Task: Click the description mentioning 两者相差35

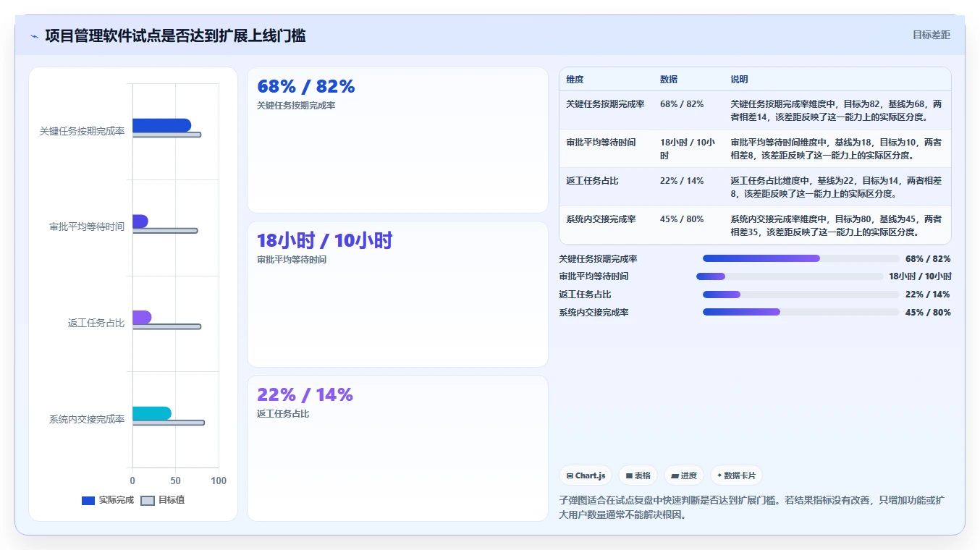Action: pos(836,226)
